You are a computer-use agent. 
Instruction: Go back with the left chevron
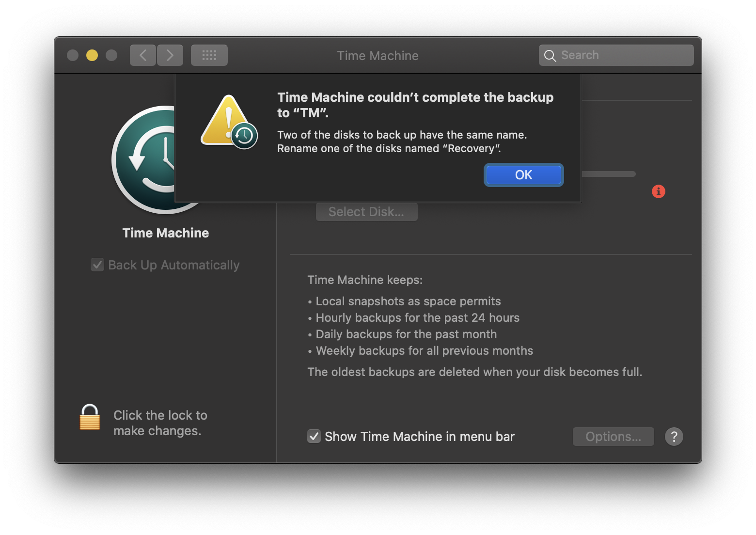click(143, 55)
